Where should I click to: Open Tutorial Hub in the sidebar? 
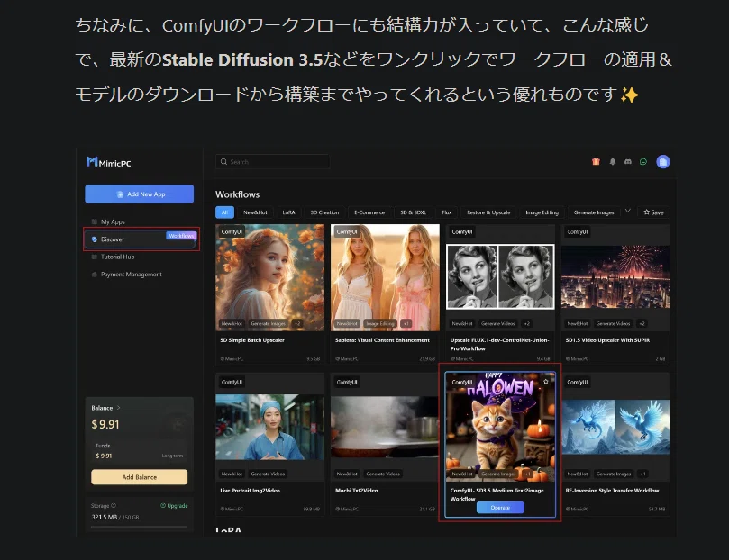[x=118, y=257]
